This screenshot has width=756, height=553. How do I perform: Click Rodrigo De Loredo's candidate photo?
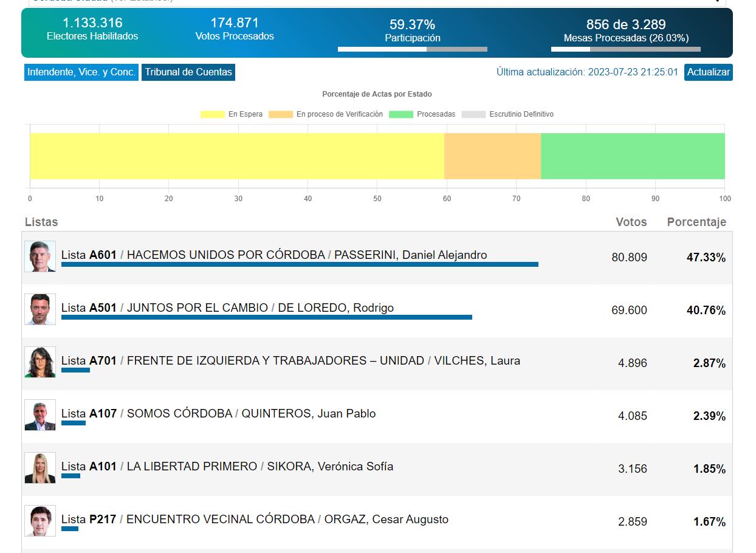(x=40, y=309)
